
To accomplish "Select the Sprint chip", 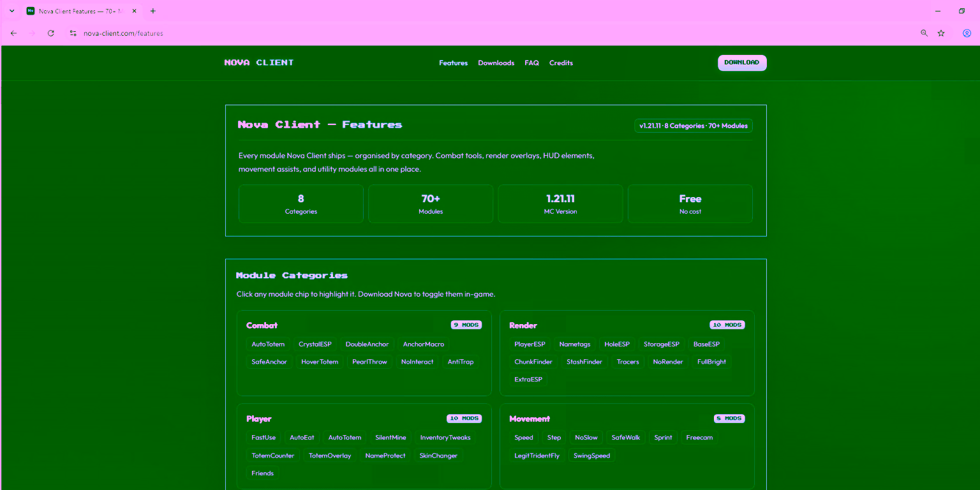I will (x=663, y=438).
